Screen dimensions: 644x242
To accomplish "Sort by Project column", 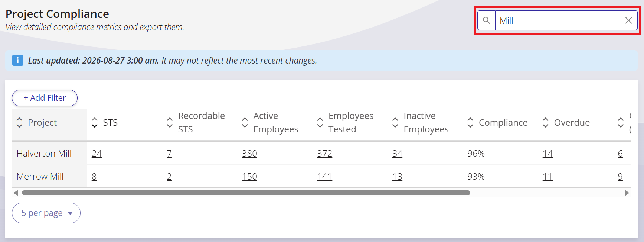I will 20,122.
